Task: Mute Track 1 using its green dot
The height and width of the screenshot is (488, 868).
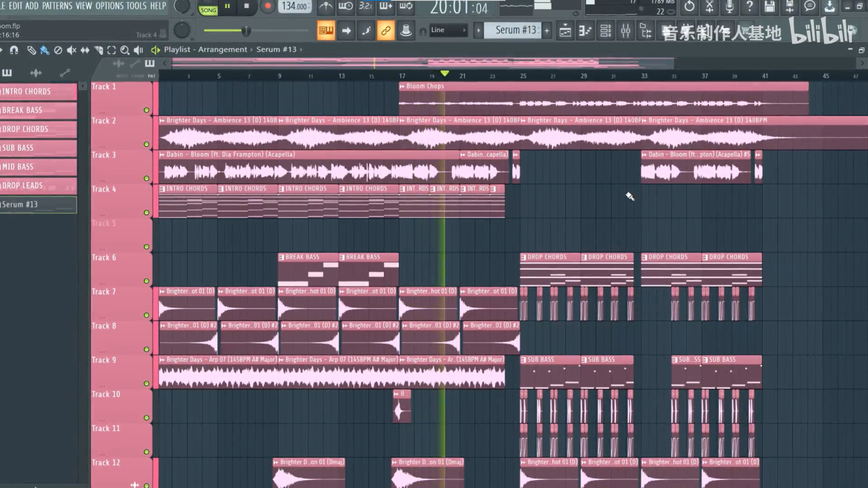Action: (x=146, y=110)
